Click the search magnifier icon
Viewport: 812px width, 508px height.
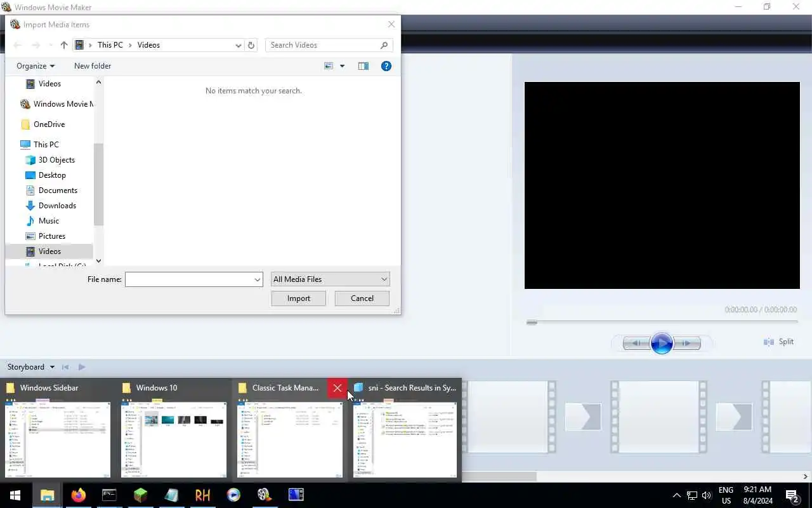pyautogui.click(x=384, y=45)
